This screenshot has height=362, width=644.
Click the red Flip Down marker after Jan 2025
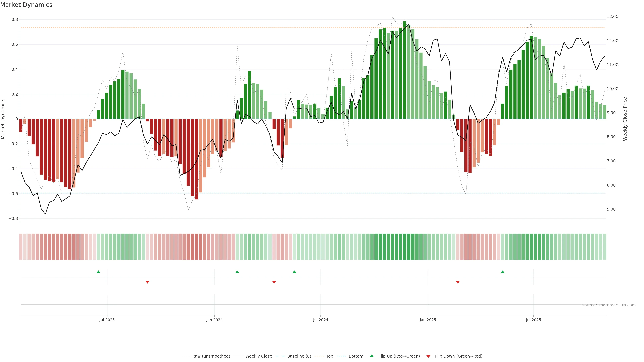[458, 282]
